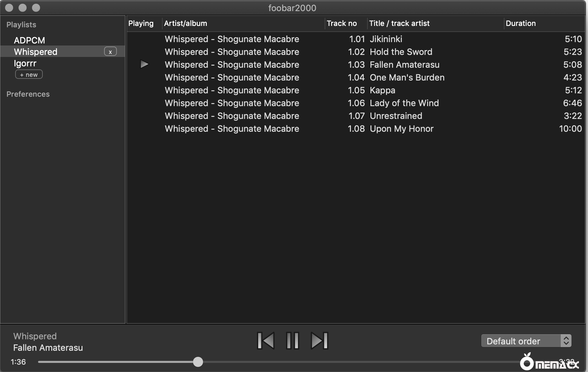
Task: Click the Duration column header
Action: pos(520,24)
